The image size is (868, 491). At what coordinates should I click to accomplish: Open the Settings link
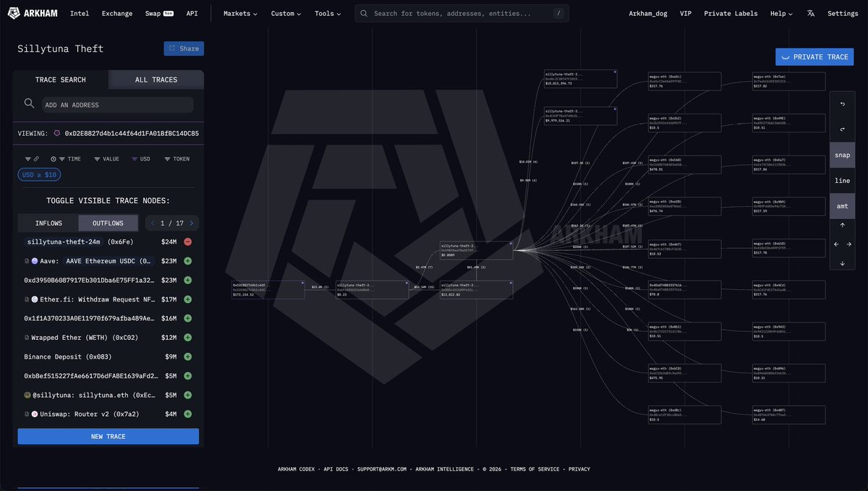[x=843, y=13]
